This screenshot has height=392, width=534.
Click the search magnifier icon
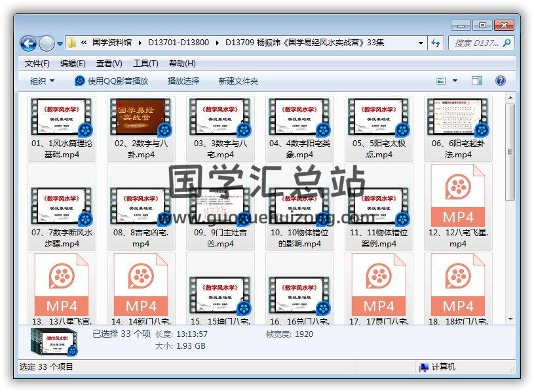(x=506, y=43)
